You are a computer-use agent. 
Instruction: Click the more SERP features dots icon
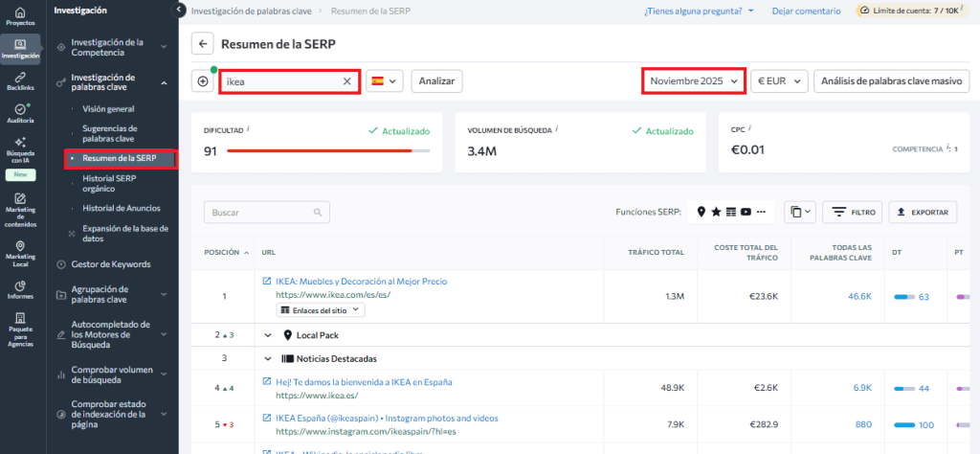tap(762, 212)
